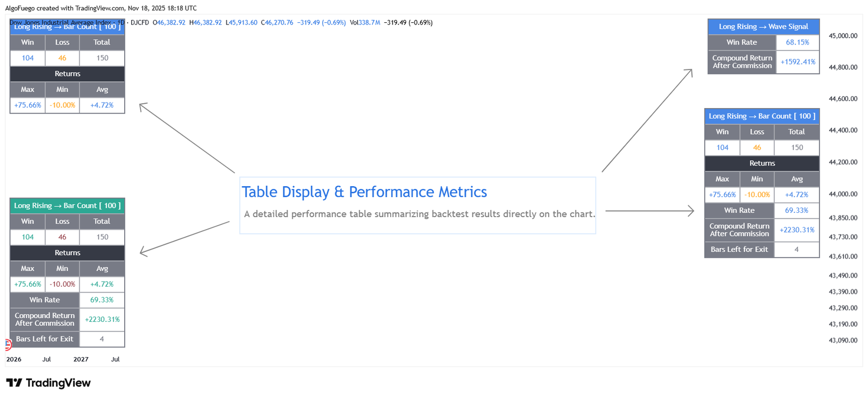Click the TradingView logo at bottom left

pos(48,383)
